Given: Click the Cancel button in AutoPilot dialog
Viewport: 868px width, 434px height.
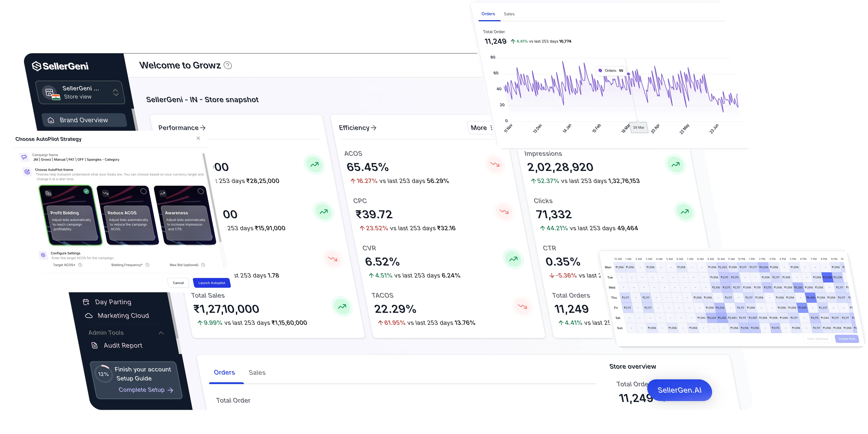Looking at the screenshot, I should 178,283.
